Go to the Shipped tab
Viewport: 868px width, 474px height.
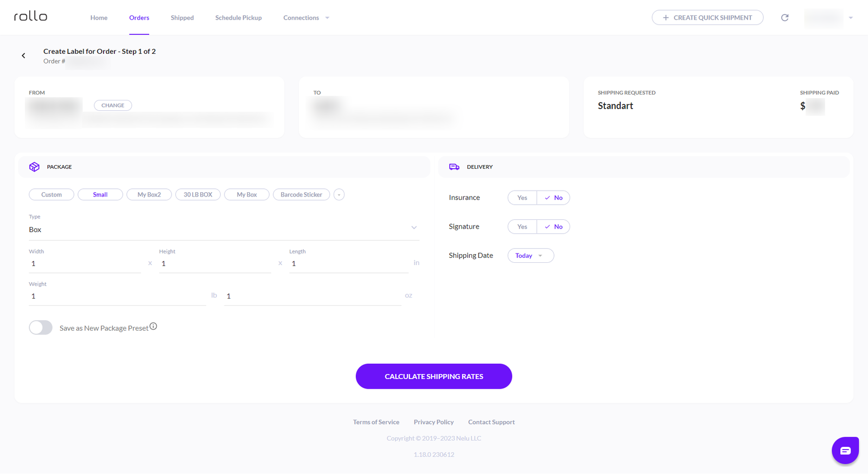tap(182, 18)
